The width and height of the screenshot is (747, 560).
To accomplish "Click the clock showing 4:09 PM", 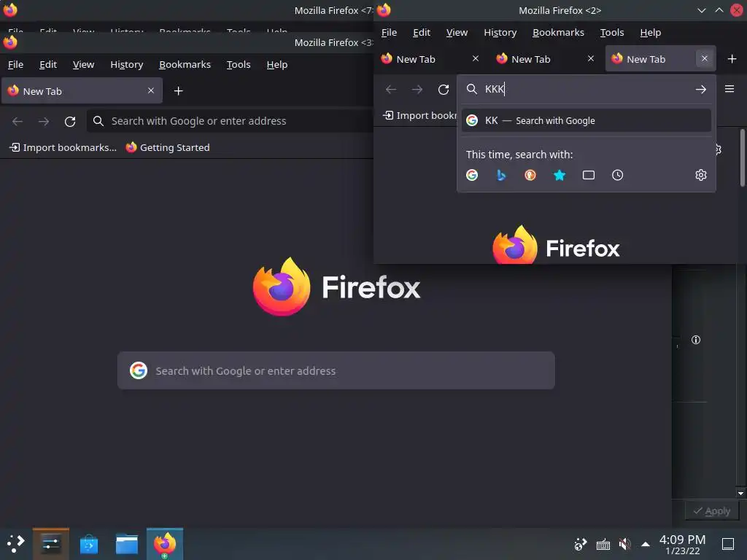I will (x=682, y=544).
